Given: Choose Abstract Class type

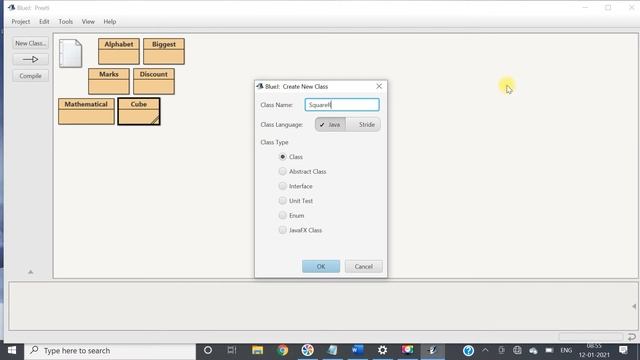Looking at the screenshot, I should click(x=282, y=171).
